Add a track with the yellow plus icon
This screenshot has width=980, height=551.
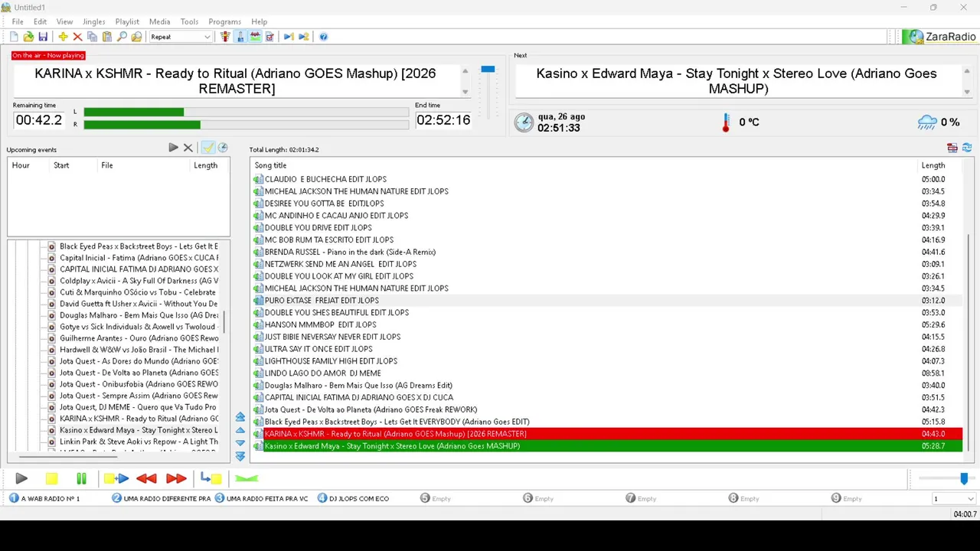63,37
